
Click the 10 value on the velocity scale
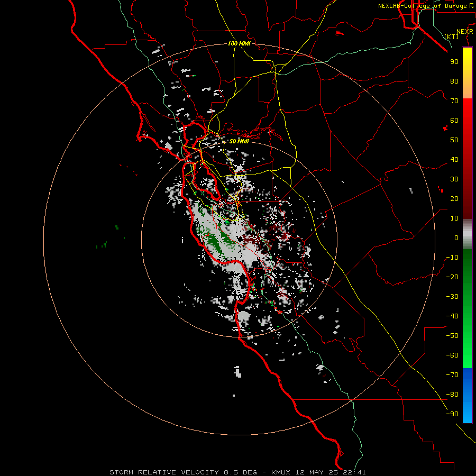pyautogui.click(x=454, y=218)
